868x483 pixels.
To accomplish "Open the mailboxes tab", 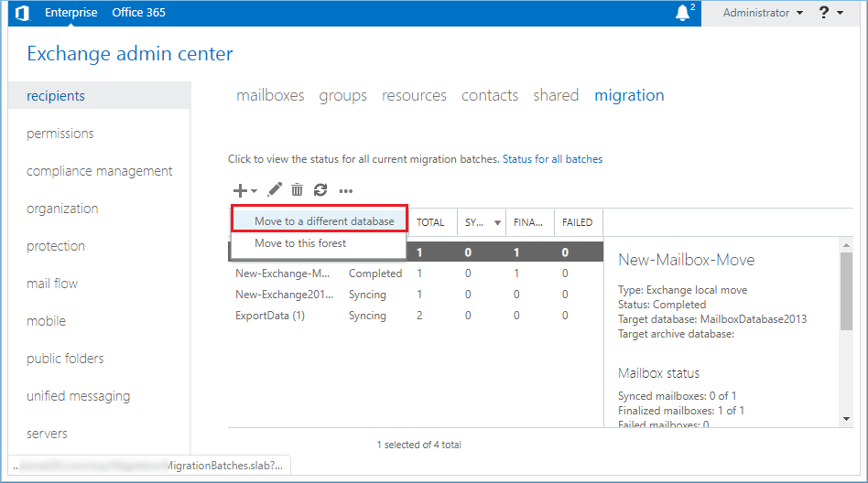I will (x=270, y=95).
